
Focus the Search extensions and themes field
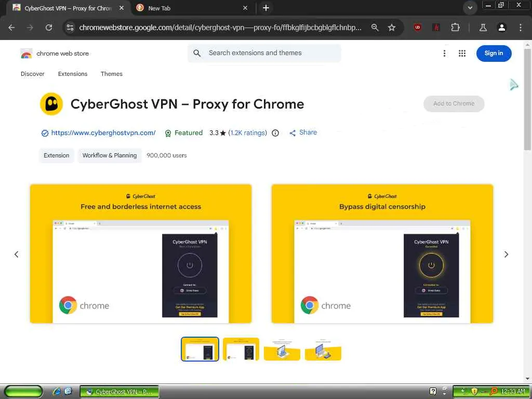point(264,53)
